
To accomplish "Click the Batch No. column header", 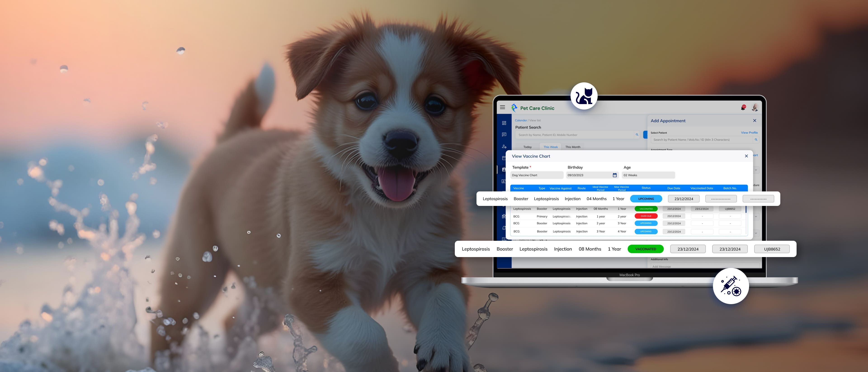I will 730,188.
